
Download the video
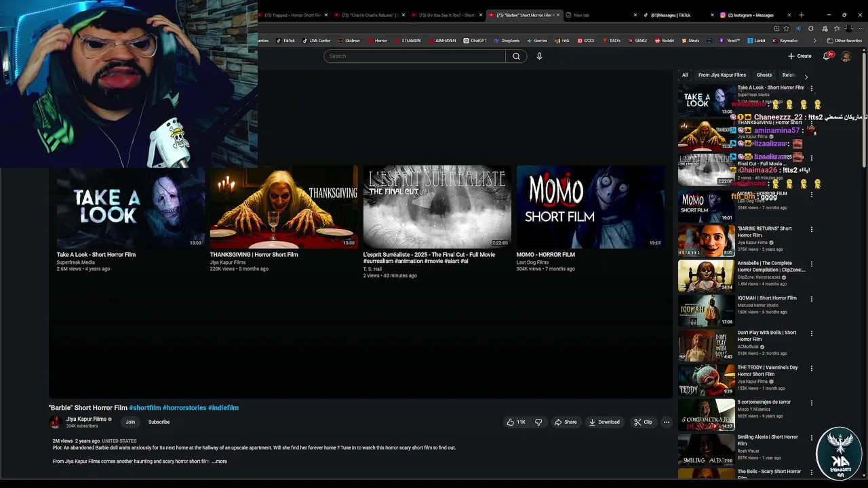coord(604,422)
